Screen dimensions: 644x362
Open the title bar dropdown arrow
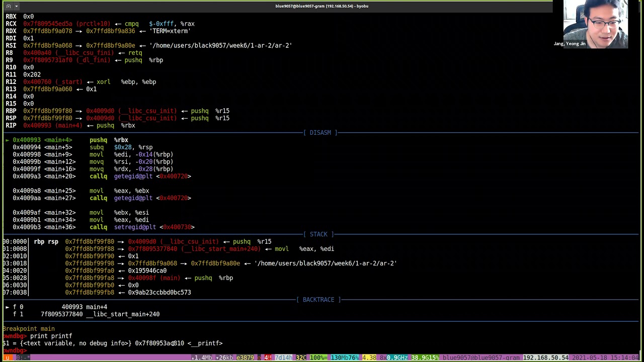click(x=16, y=6)
